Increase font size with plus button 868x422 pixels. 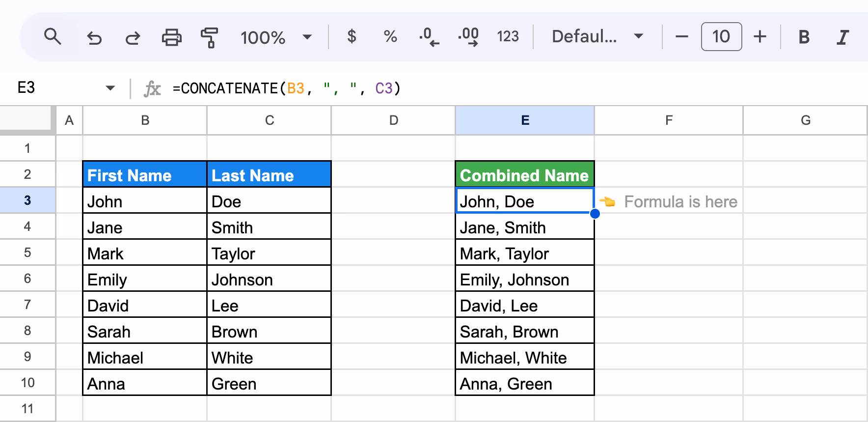coord(760,37)
